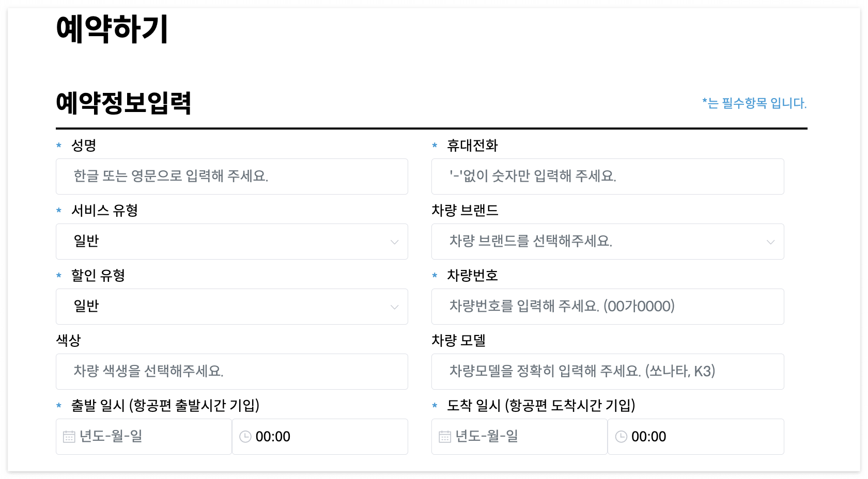This screenshot has width=868, height=479.
Task: Expand the 서비스 유형 dropdown chevron
Action: (394, 242)
